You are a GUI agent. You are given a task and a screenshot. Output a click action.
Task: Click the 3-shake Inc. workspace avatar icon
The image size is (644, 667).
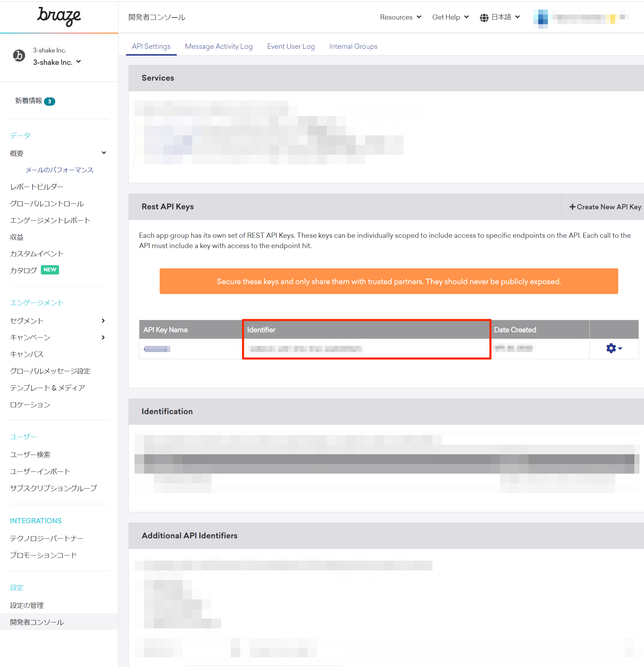(x=19, y=56)
